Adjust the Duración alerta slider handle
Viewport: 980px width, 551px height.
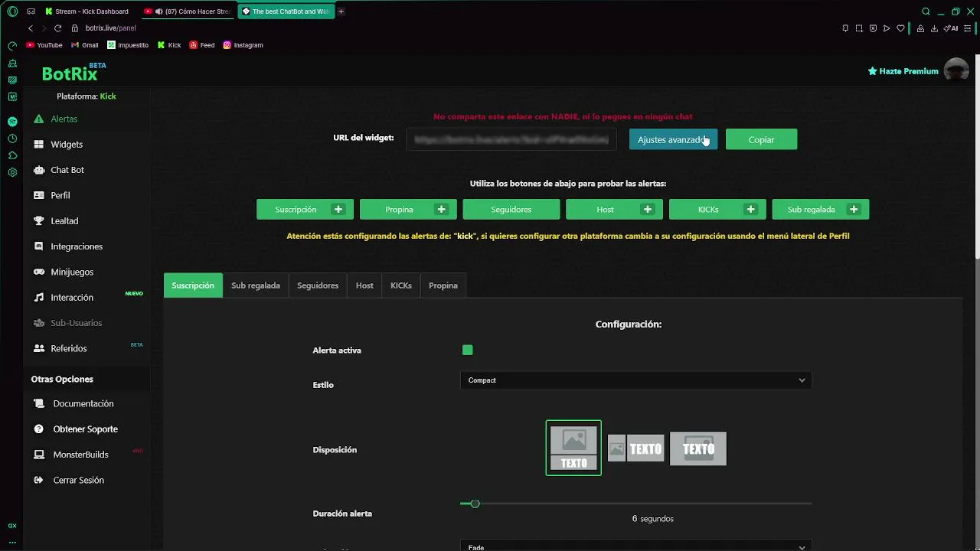pyautogui.click(x=475, y=504)
